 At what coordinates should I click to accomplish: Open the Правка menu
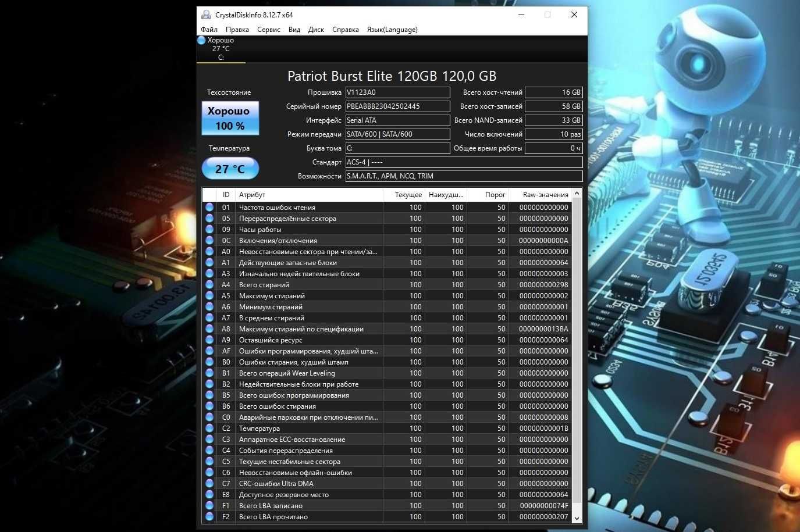237,30
